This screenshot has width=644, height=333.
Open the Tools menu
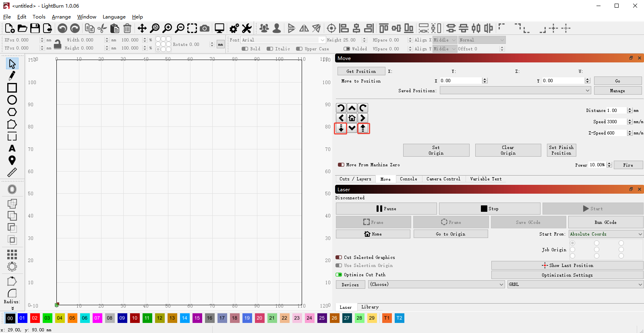tap(39, 17)
